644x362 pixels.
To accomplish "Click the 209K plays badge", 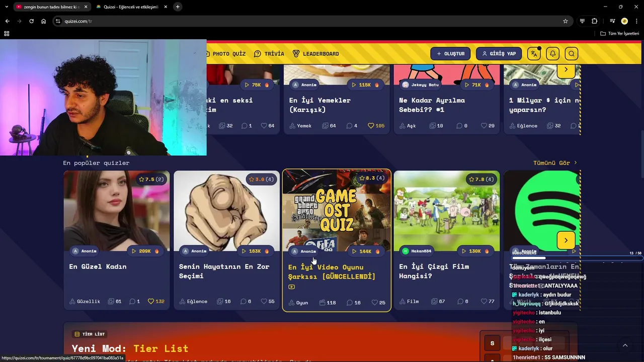I will [x=145, y=251].
